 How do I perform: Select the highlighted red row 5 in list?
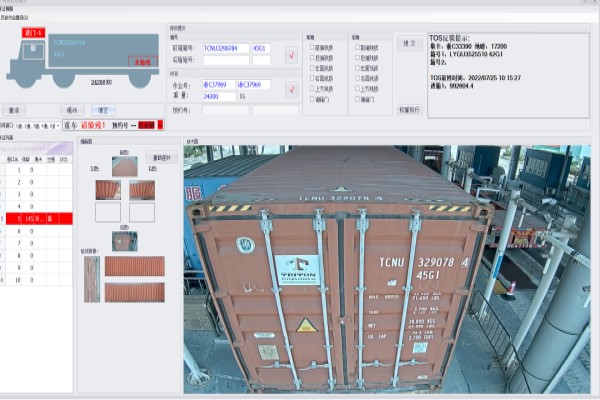[x=36, y=217]
